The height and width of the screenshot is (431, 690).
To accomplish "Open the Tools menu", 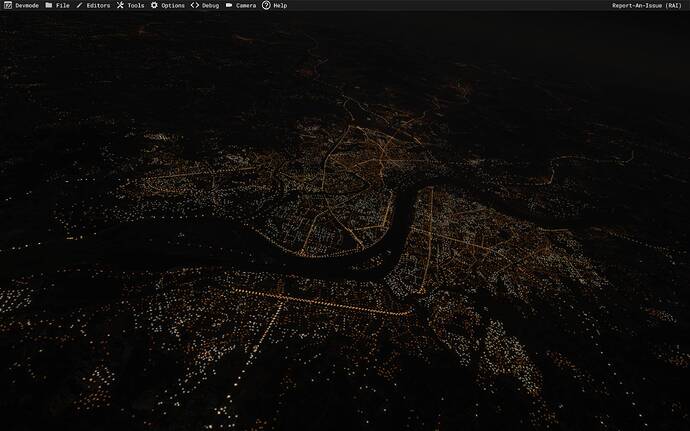I will pos(130,6).
